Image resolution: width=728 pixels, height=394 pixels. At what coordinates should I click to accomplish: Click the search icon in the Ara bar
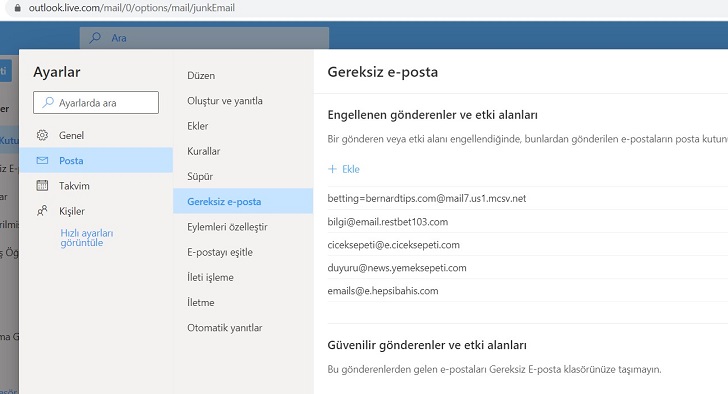95,38
